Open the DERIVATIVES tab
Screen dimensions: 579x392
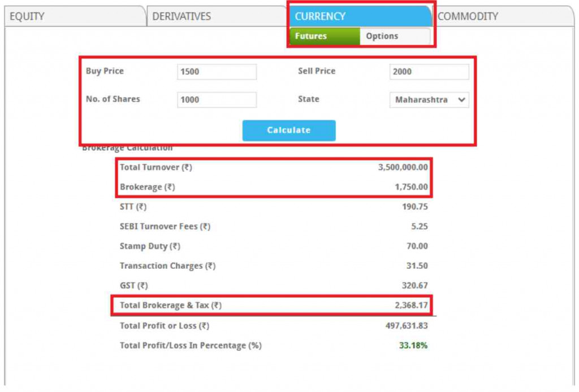182,16
